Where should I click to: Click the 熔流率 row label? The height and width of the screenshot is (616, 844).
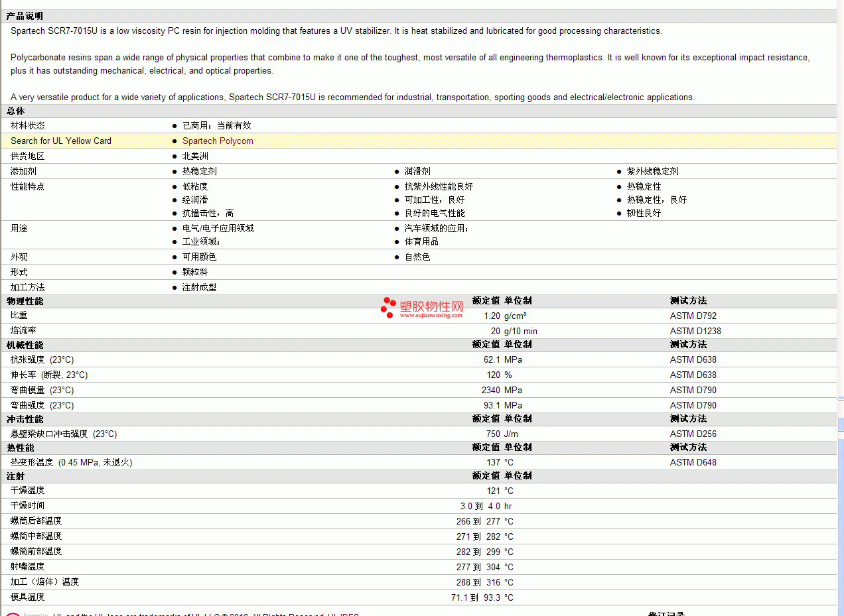coord(23,331)
